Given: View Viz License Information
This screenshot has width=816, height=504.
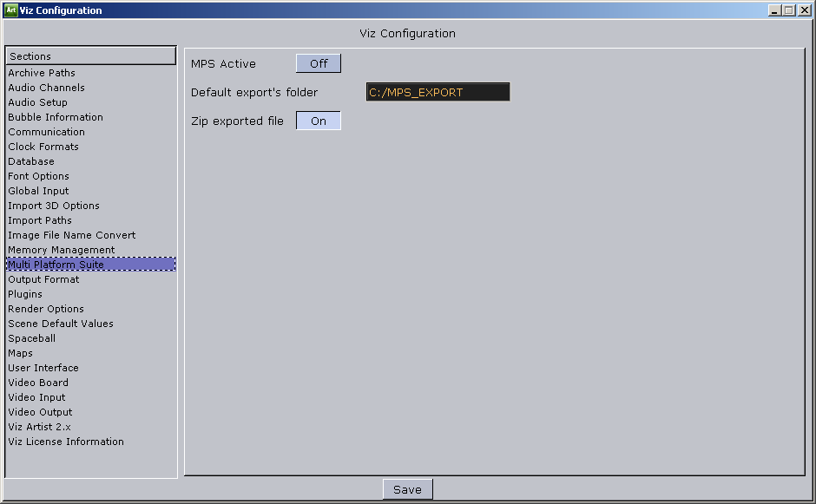Looking at the screenshot, I should pos(65,442).
